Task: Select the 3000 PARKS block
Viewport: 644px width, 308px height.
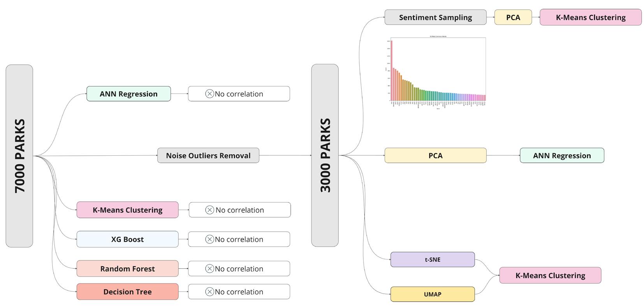Action: [325, 155]
